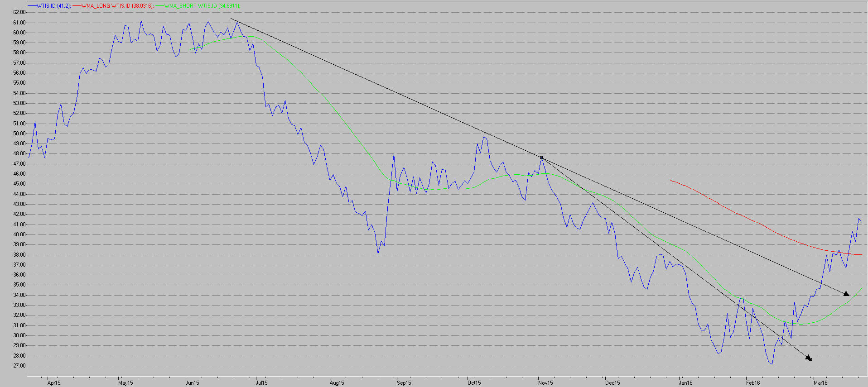The width and height of the screenshot is (868, 387).
Task: Click the Apr15 label on the time axis
Action: pos(54,383)
